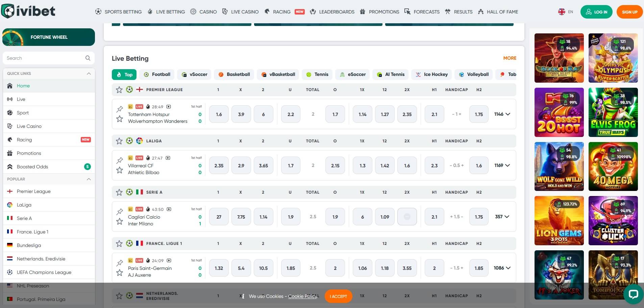Collapse the Popular section chevron

89,179
